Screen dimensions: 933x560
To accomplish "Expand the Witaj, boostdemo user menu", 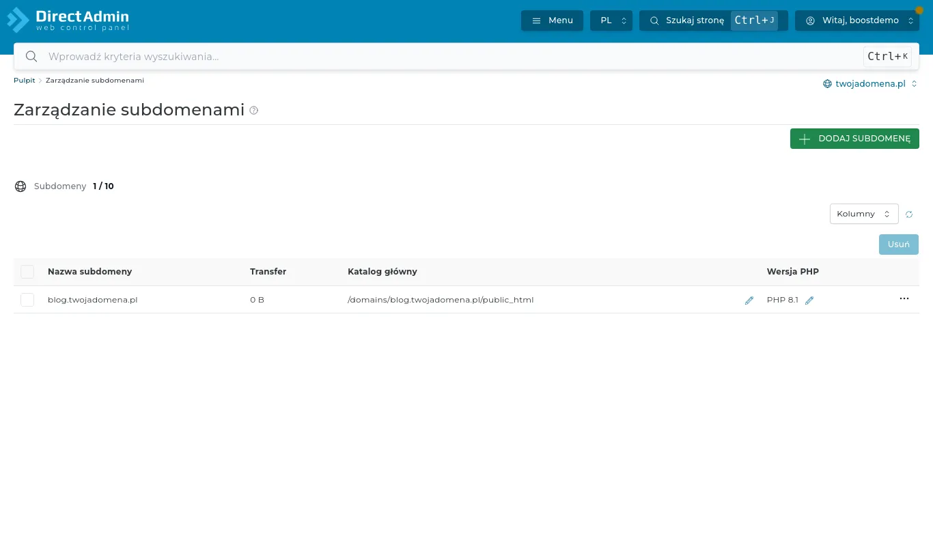I will click(x=857, y=20).
